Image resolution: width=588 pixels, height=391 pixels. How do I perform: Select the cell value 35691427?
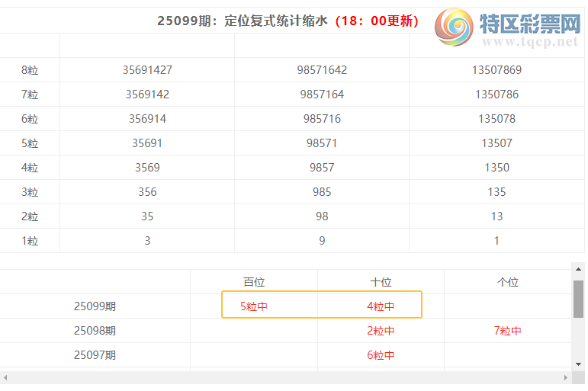147,70
